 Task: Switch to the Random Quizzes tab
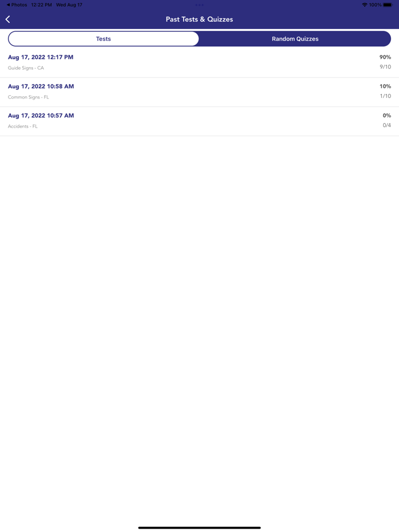coord(295,39)
